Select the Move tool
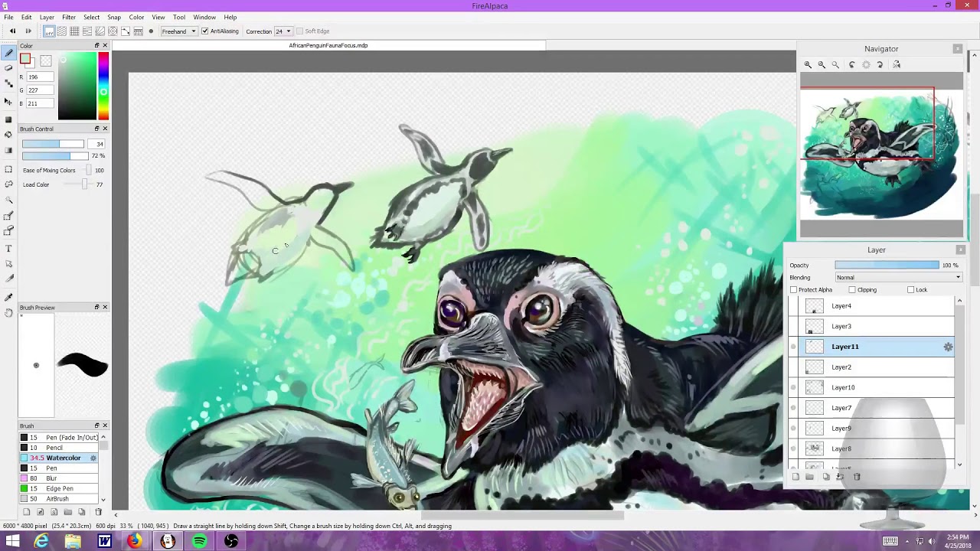 pos(8,101)
